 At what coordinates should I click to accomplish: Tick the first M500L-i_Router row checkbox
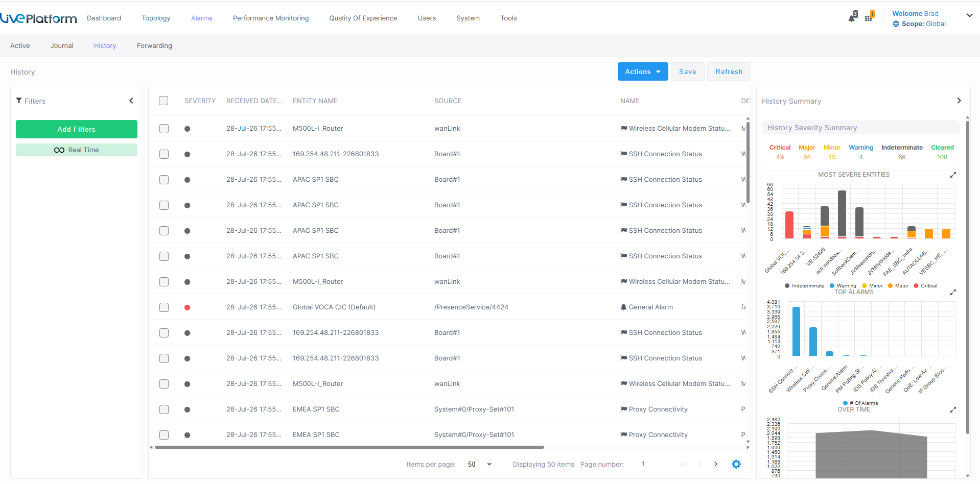click(x=164, y=129)
